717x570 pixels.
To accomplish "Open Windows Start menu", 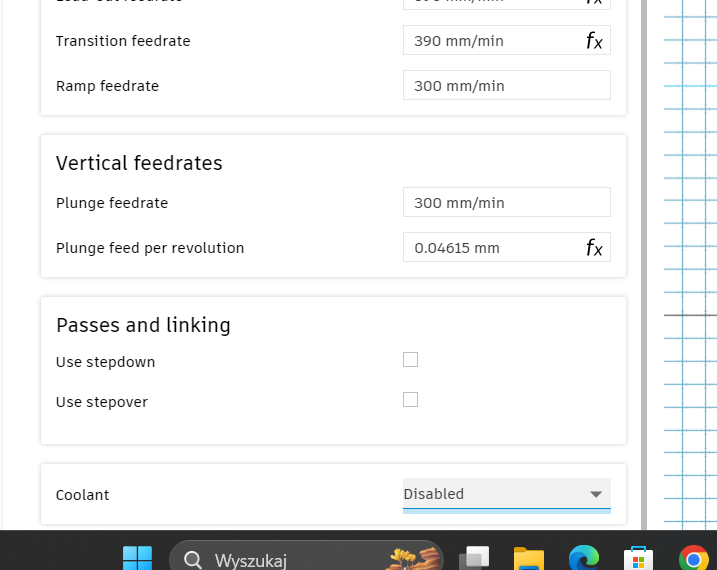I will pyautogui.click(x=137, y=558).
